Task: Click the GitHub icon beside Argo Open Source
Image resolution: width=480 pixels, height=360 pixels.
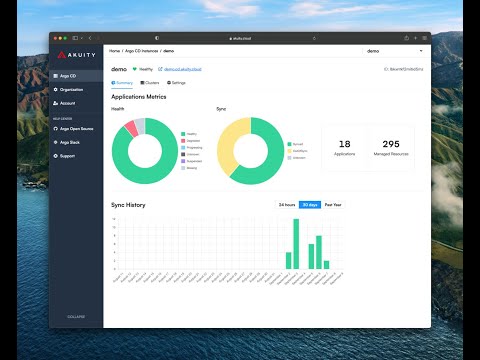Action: point(56,129)
